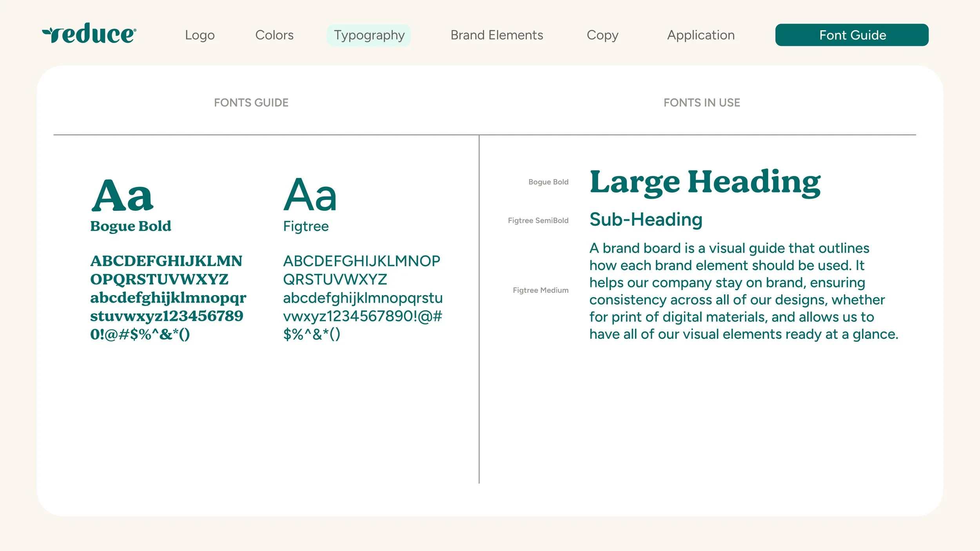Viewport: 980px width, 551px height.
Task: Click the Bogue Bold alphabet specimen
Action: click(168, 297)
